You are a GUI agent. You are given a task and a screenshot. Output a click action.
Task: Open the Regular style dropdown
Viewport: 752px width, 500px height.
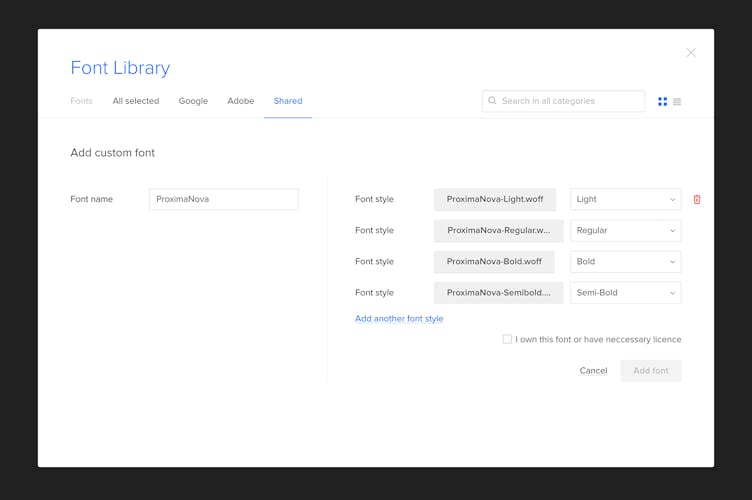point(625,231)
